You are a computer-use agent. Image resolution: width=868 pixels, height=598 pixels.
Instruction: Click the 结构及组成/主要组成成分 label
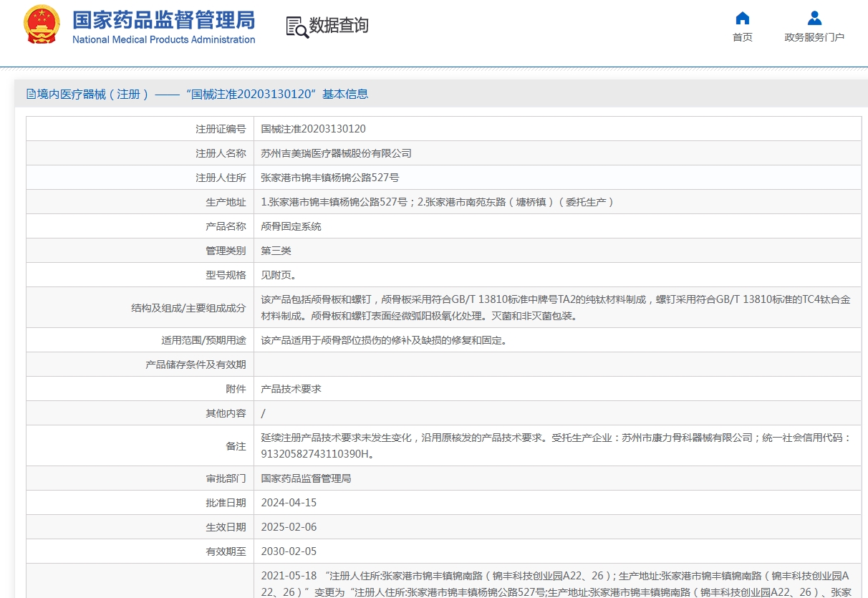point(188,308)
